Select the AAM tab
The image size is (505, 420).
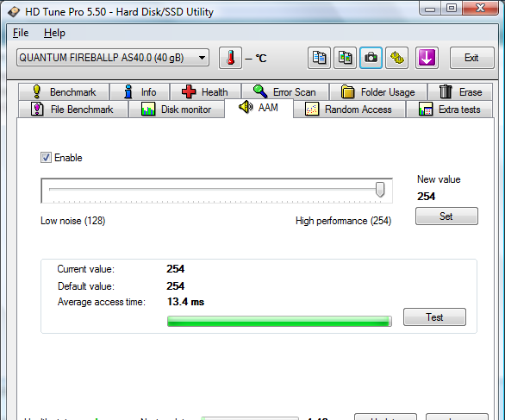[x=259, y=107]
